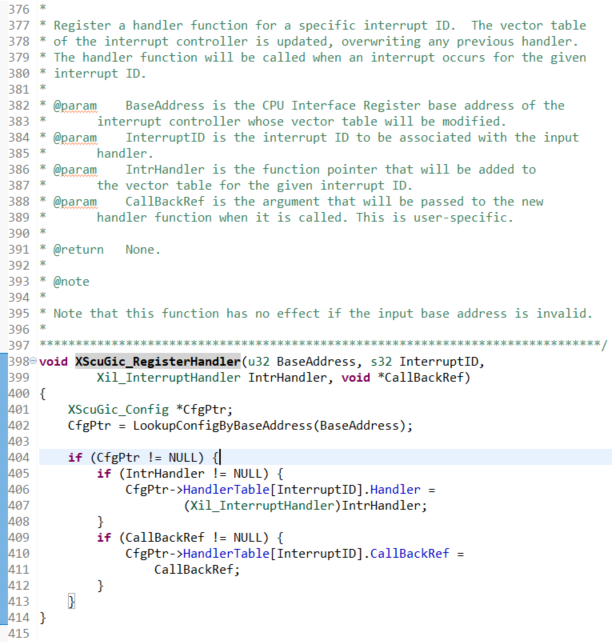This screenshot has height=642, width=612.
Task: Click 'handler.' comment text on line 385
Action: [x=125, y=154]
